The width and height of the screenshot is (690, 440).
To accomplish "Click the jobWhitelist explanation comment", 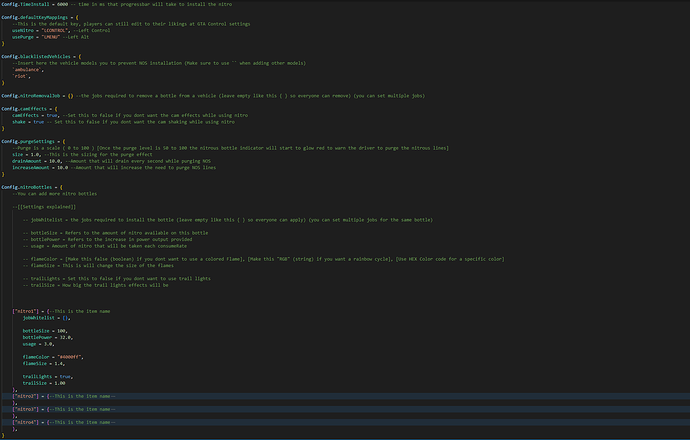I will click(228, 220).
